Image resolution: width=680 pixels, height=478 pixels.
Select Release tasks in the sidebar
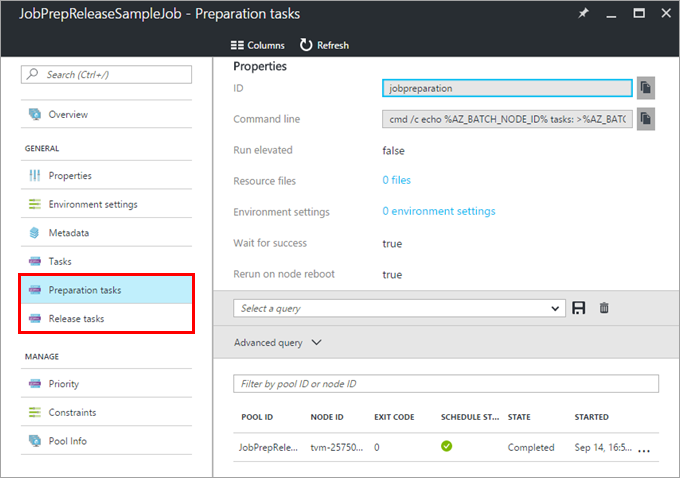pyautogui.click(x=76, y=319)
